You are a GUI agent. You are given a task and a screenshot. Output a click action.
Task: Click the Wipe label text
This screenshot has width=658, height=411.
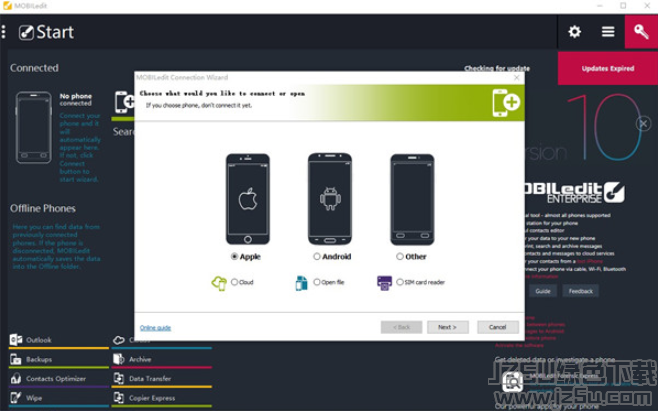tap(34, 398)
